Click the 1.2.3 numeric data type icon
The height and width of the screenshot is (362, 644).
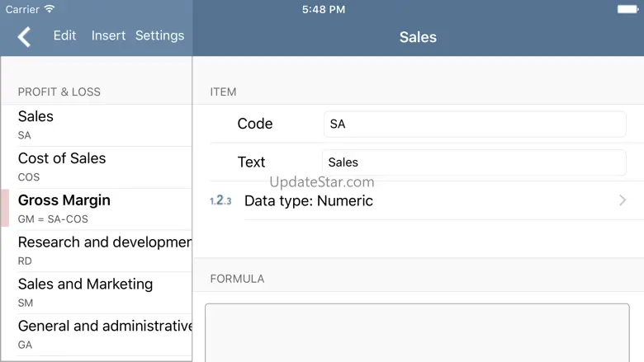[220, 200]
